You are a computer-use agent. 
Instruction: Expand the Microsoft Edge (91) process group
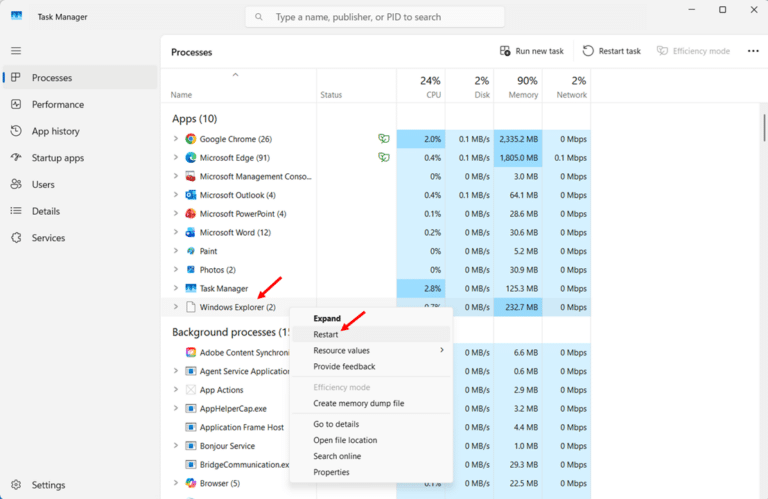(175, 158)
